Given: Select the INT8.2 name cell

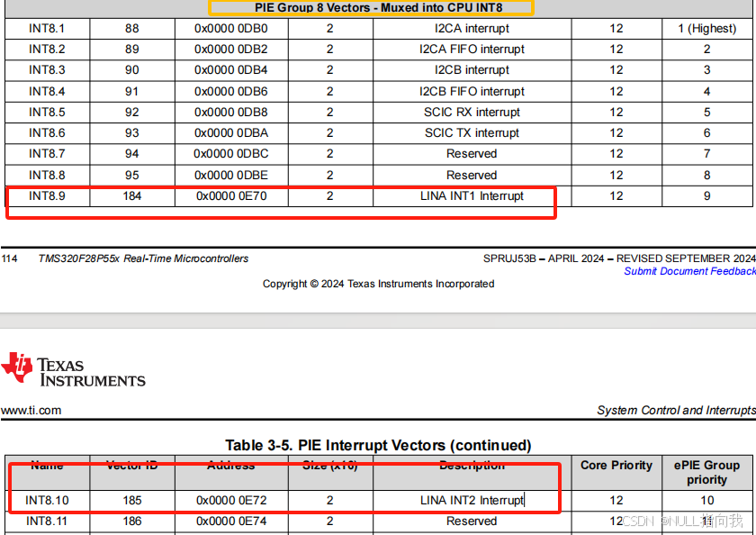Looking at the screenshot, I should tap(47, 50).
